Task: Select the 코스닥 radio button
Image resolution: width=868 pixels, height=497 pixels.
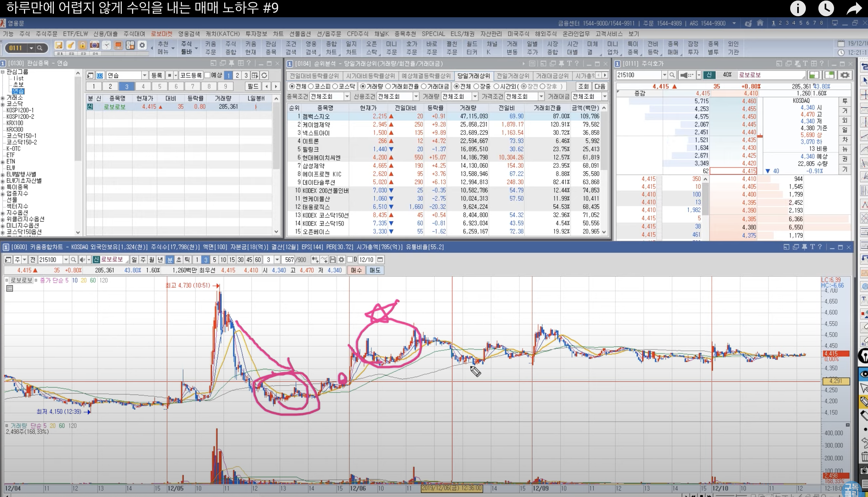Action: point(335,86)
